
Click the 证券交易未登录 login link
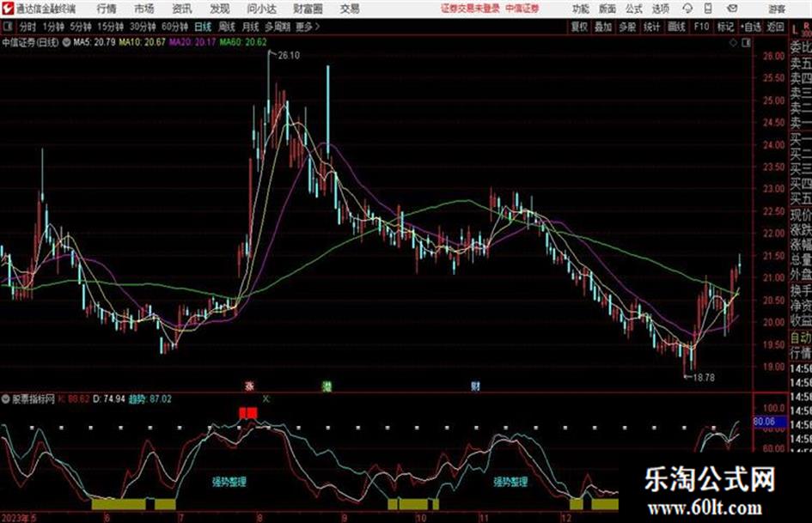(x=470, y=9)
